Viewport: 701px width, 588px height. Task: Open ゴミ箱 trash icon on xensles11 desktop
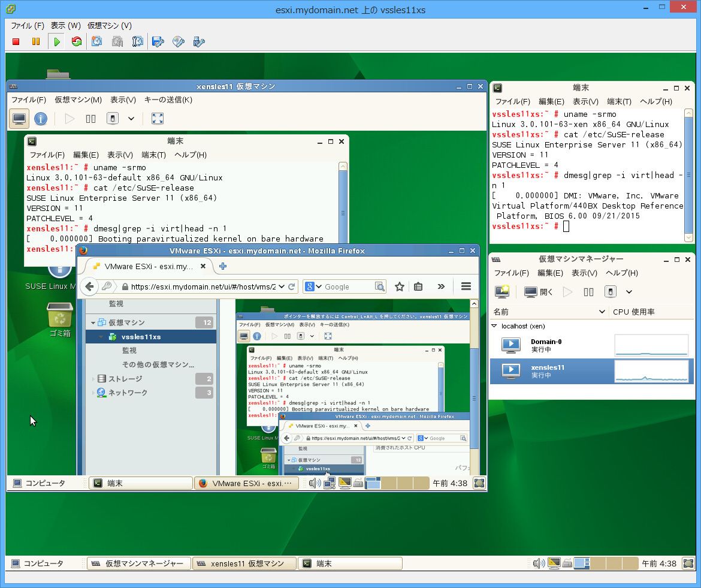click(x=60, y=319)
